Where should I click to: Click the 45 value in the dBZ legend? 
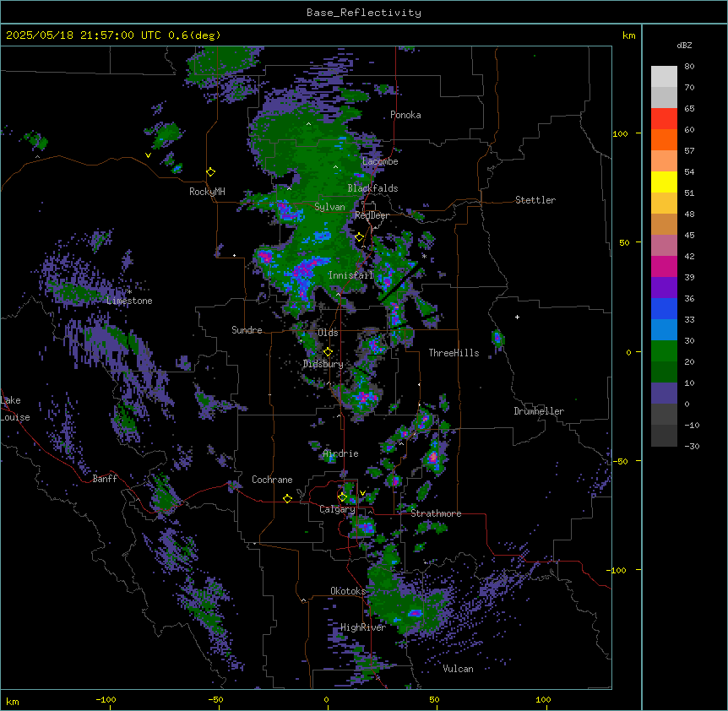tap(689, 236)
